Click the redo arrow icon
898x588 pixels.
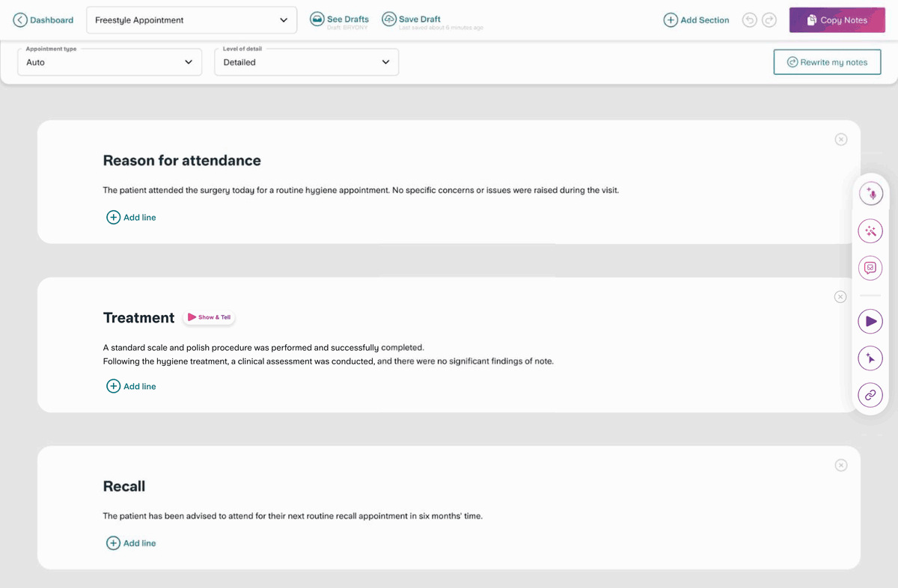[769, 20]
